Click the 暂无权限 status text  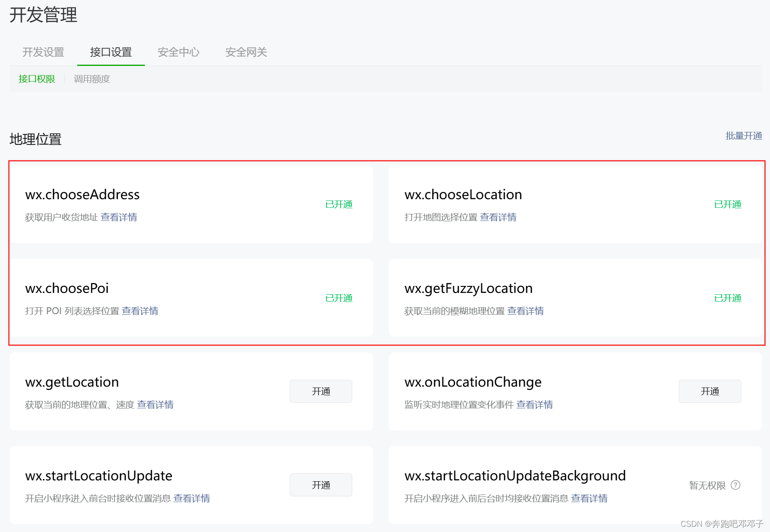(708, 485)
